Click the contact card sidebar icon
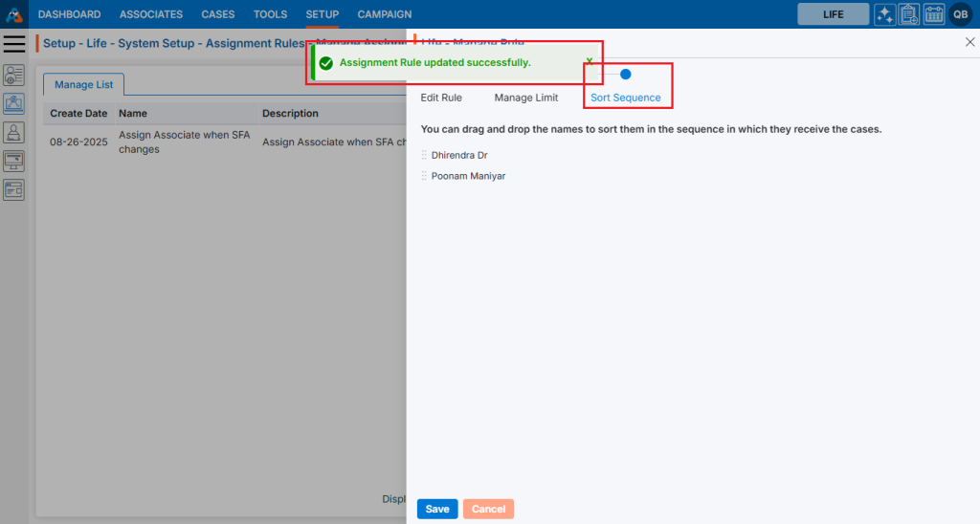This screenshot has width=980, height=524. tap(14, 76)
